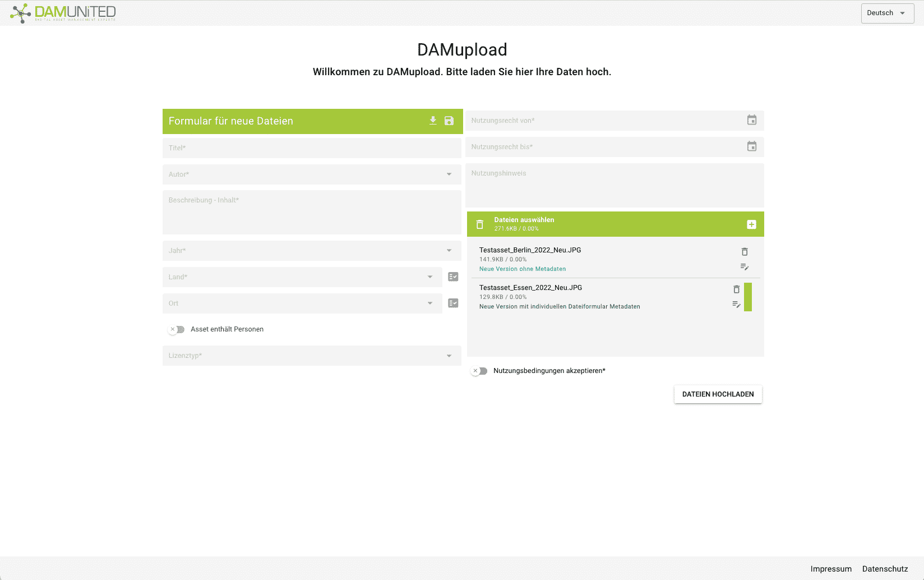Edit metadata of Testasset_Berlin_2022_Neu.JPG
This screenshot has width=924, height=580.
tap(745, 267)
